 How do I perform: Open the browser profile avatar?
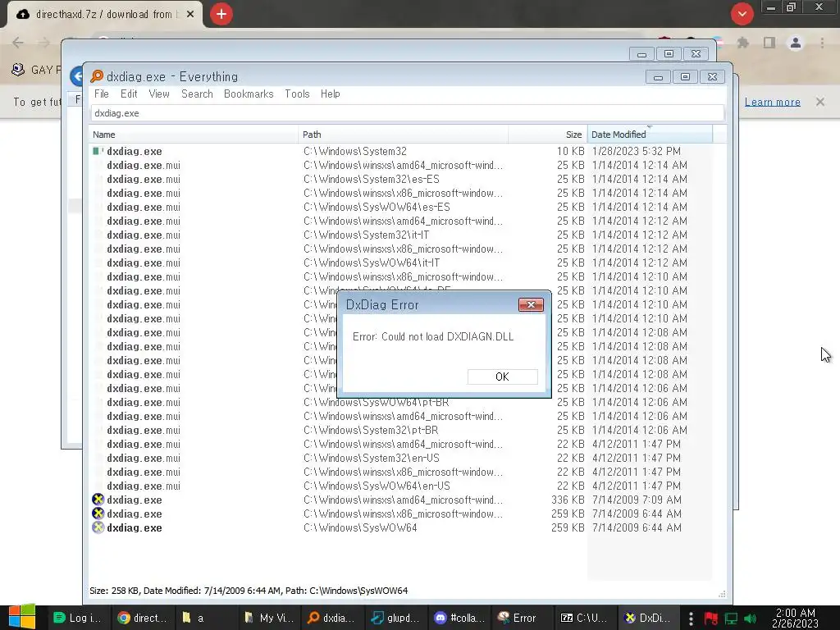[x=796, y=43]
